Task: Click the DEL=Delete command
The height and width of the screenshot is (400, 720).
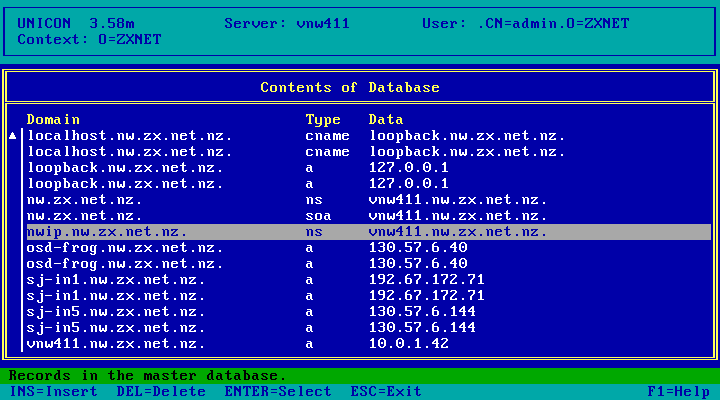Action: coord(161,392)
